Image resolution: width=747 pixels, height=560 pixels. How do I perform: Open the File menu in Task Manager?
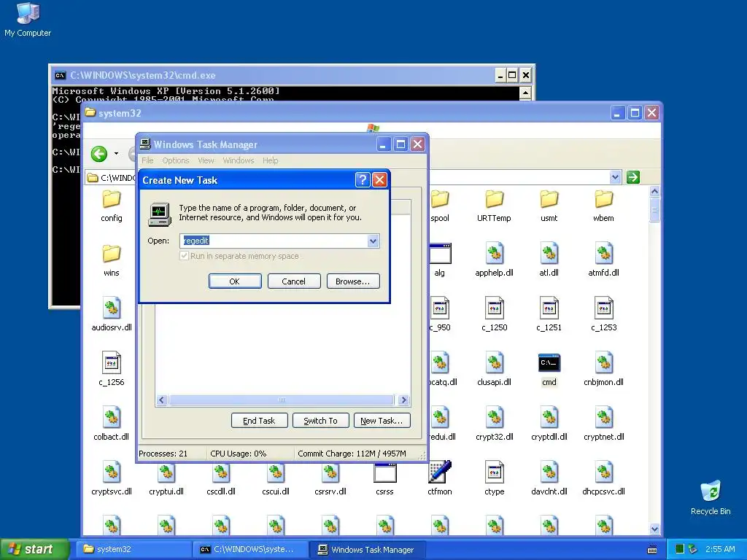pyautogui.click(x=147, y=160)
